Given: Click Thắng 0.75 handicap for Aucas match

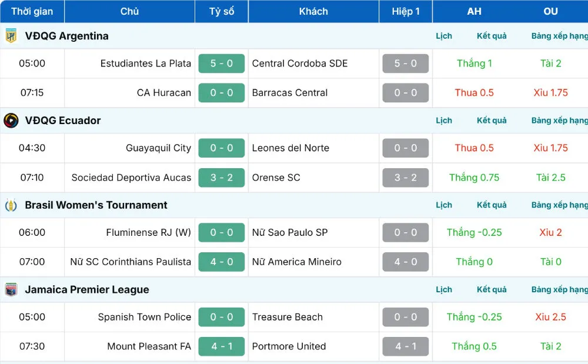Looking at the screenshot, I should tap(474, 178).
